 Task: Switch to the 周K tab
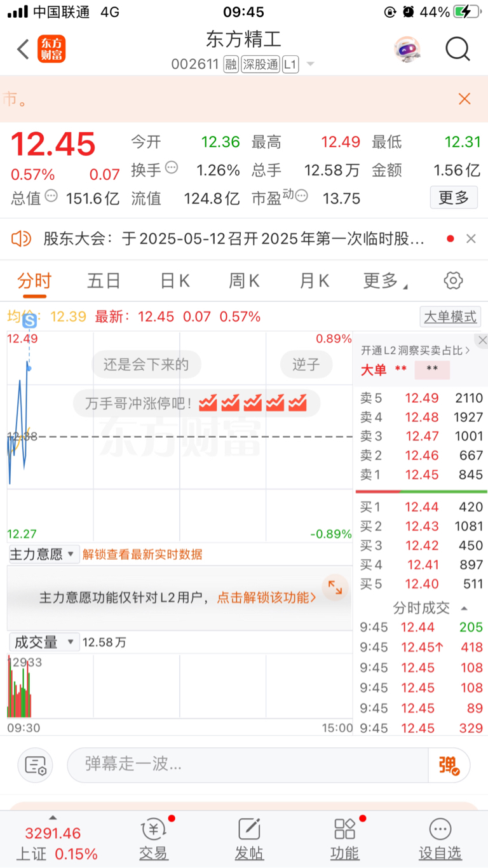click(245, 281)
